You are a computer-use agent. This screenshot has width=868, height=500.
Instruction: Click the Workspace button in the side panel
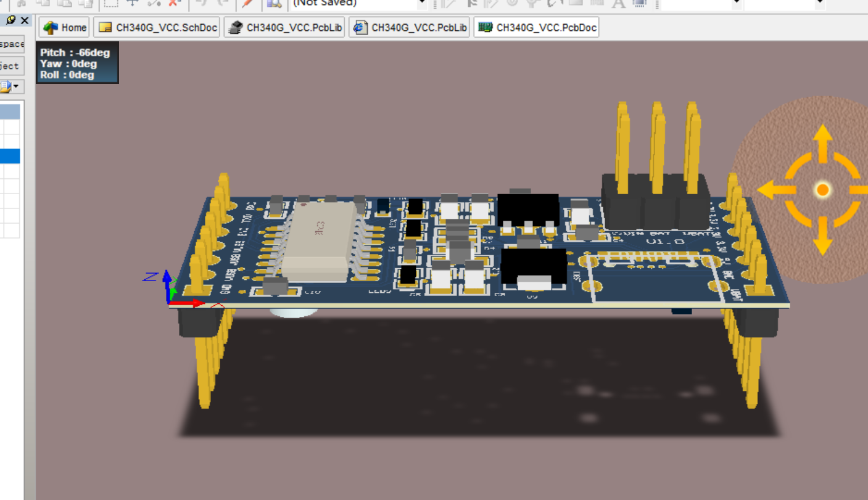pyautogui.click(x=12, y=44)
